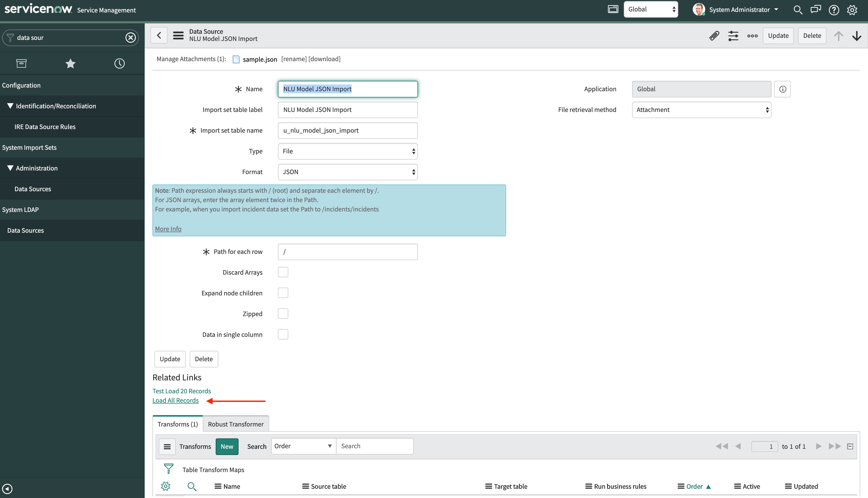868x498 pixels.
Task: Tick the Zipped checkbox
Action: coord(283,314)
